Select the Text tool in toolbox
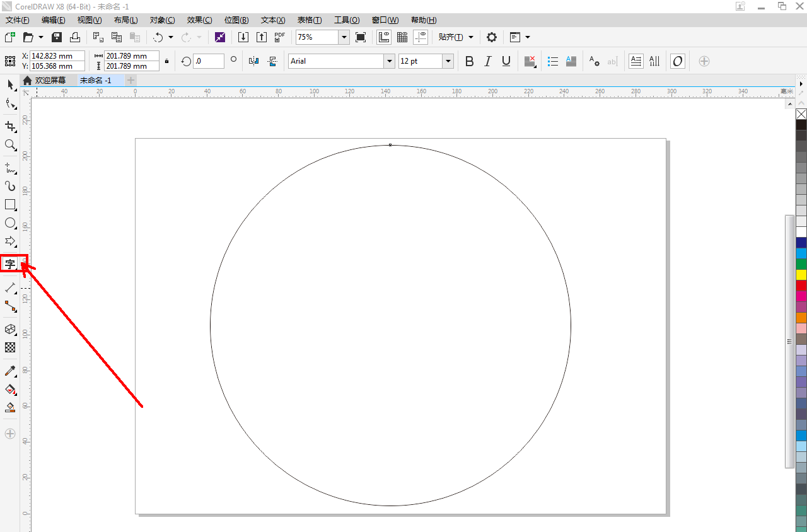 [x=10, y=263]
